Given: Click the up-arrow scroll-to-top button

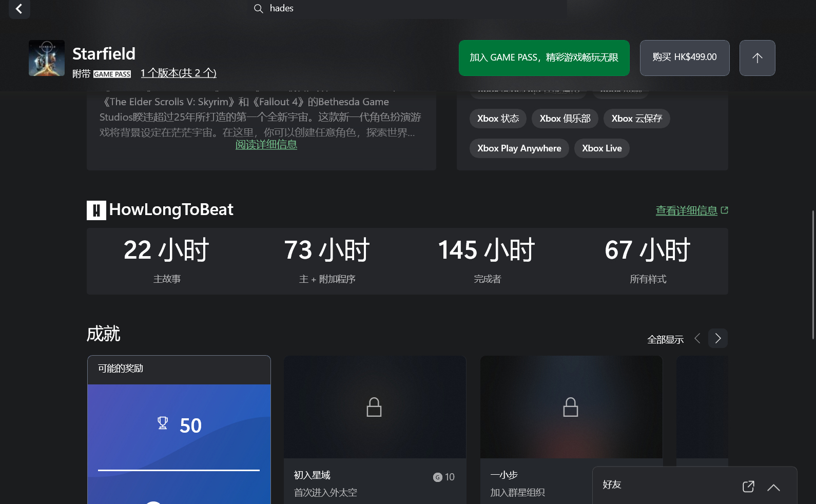Looking at the screenshot, I should point(757,58).
